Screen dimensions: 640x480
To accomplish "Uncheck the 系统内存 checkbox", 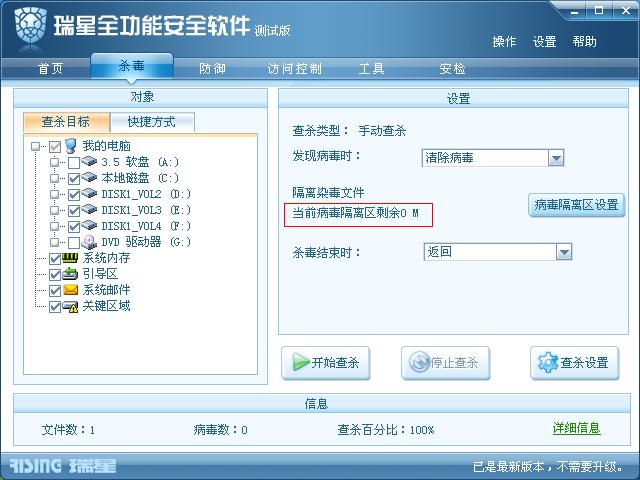I will pos(55,259).
